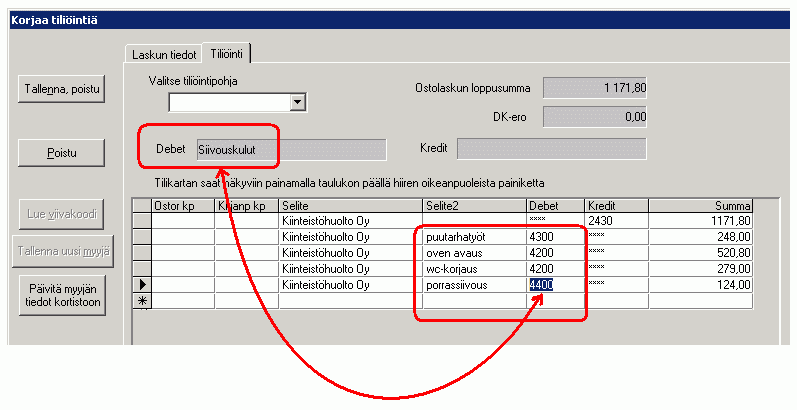Click the empty Kredit account field
Screen dimensions: 797x410
(551, 149)
